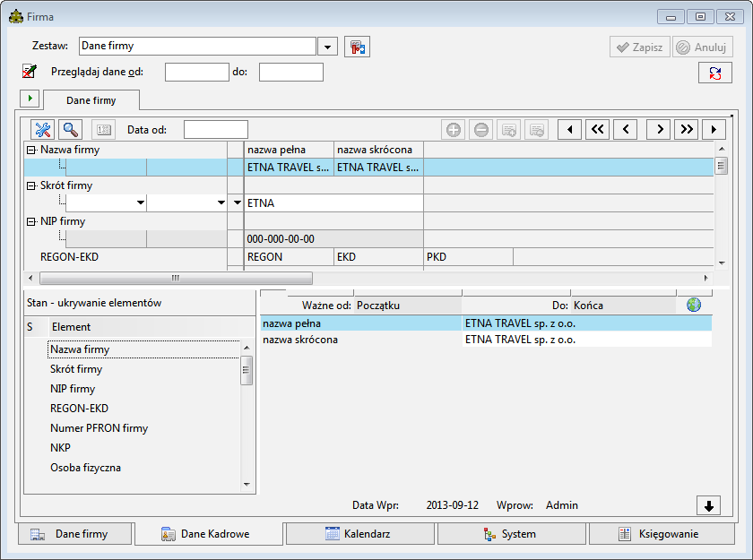Click the Końca field after Do
This screenshot has height=560, width=753.
point(623,306)
